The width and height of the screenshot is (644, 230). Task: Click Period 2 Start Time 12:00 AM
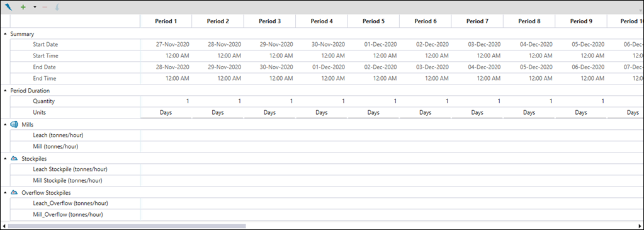click(x=218, y=55)
